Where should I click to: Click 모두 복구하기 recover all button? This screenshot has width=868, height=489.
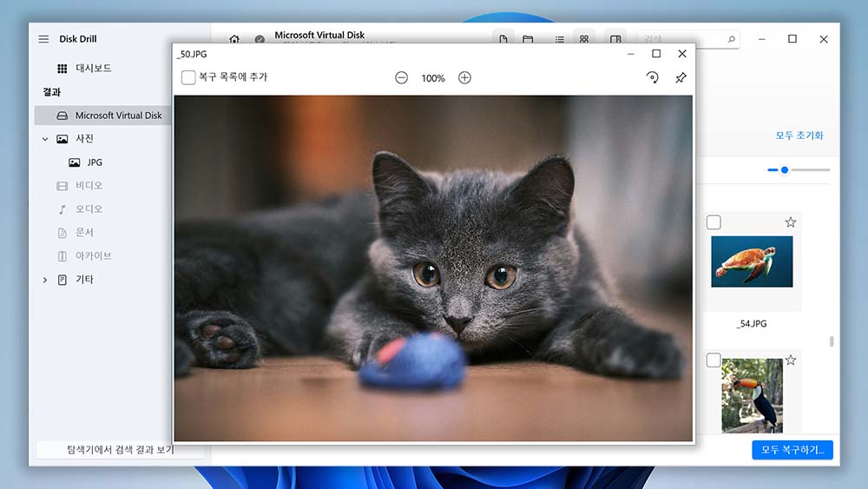[792, 450]
